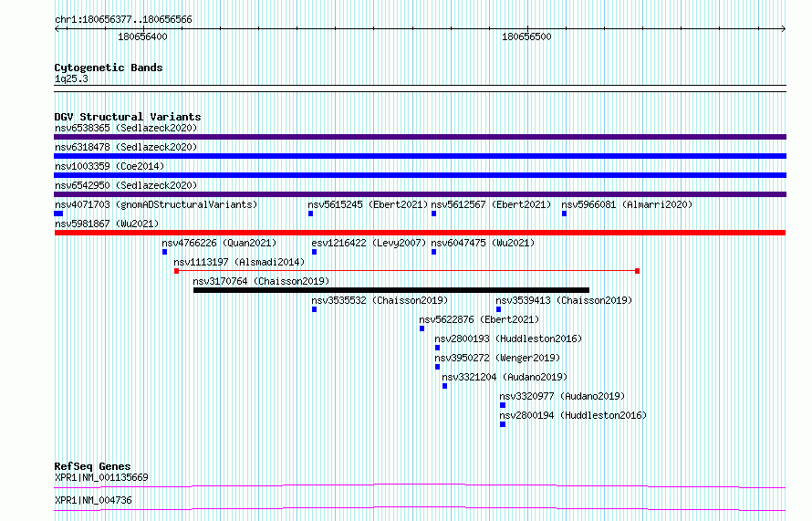Viewport: 812px width, 521px height.
Task: Open the nsv5981867 (Wu2021) label
Action: pyautogui.click(x=107, y=224)
